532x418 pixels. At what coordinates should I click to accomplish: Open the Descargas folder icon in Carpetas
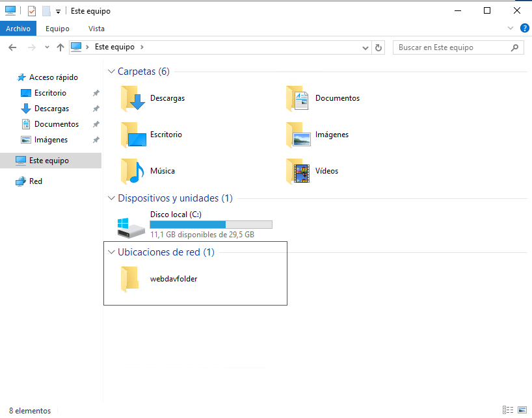pos(133,98)
